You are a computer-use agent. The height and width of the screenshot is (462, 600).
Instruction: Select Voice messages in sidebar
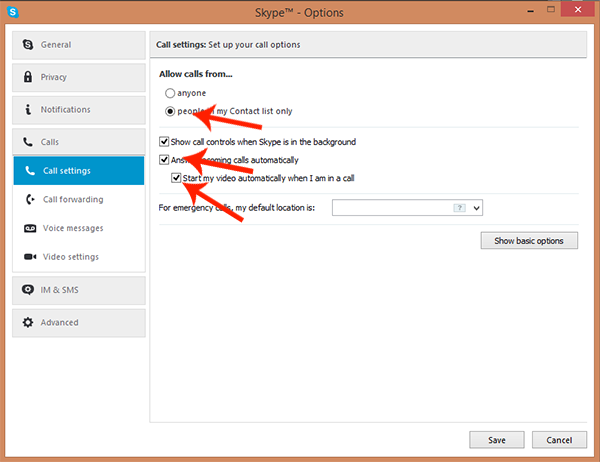(79, 228)
